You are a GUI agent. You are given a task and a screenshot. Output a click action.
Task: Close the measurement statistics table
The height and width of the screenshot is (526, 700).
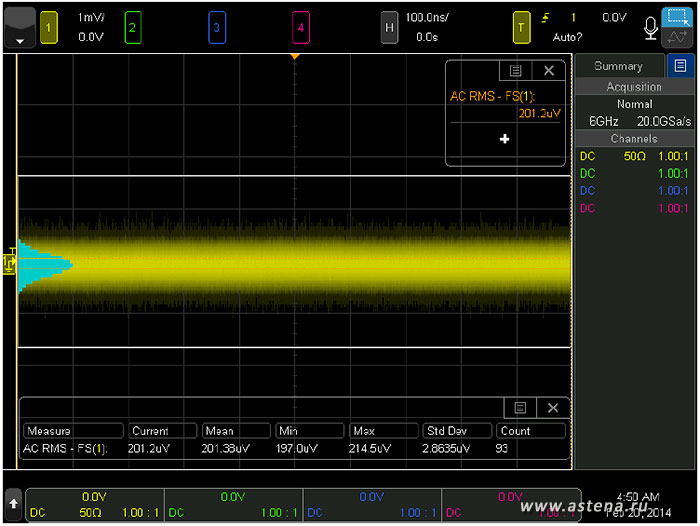click(x=553, y=408)
